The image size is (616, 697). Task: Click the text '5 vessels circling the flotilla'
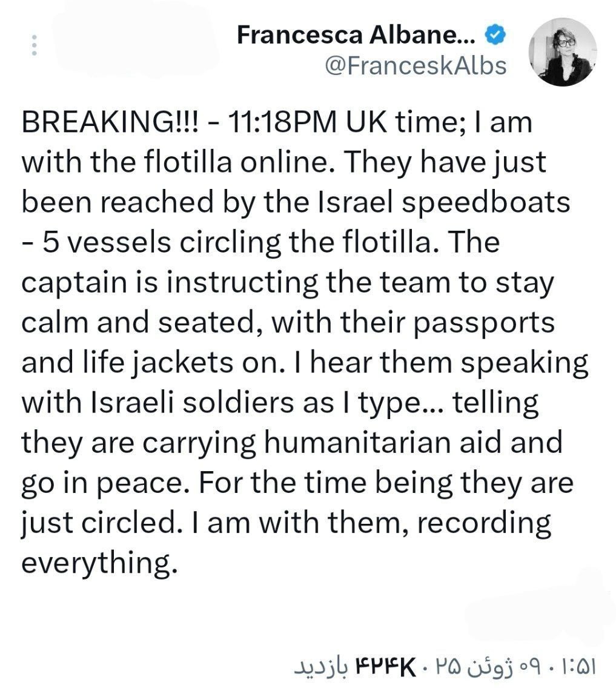pyautogui.click(x=237, y=243)
